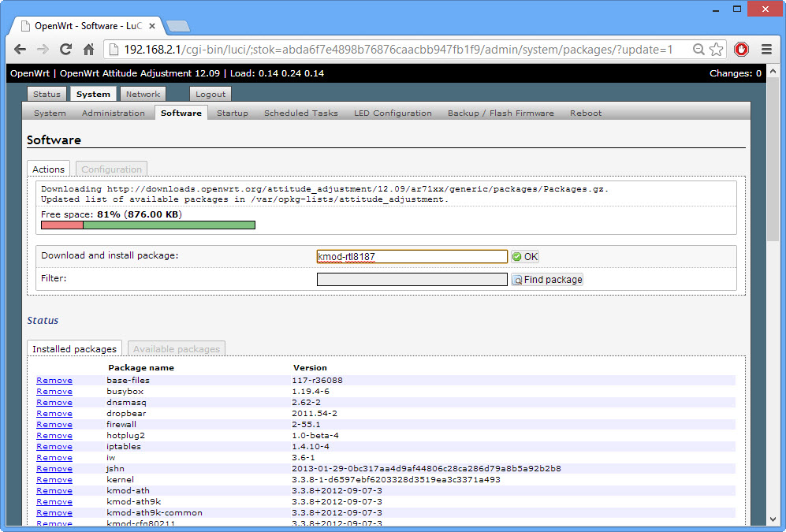This screenshot has height=532, width=786.
Task: Remove the jshn package
Action: 54,468
